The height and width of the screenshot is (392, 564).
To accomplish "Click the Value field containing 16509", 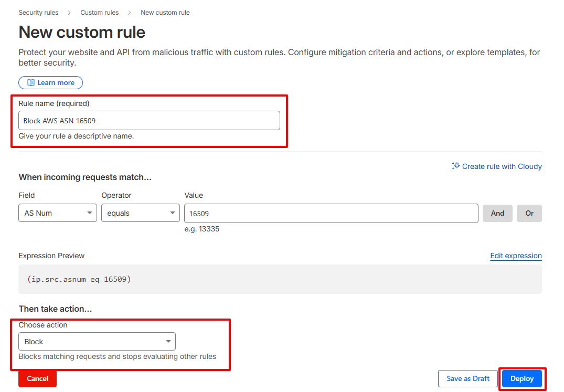I will point(331,213).
